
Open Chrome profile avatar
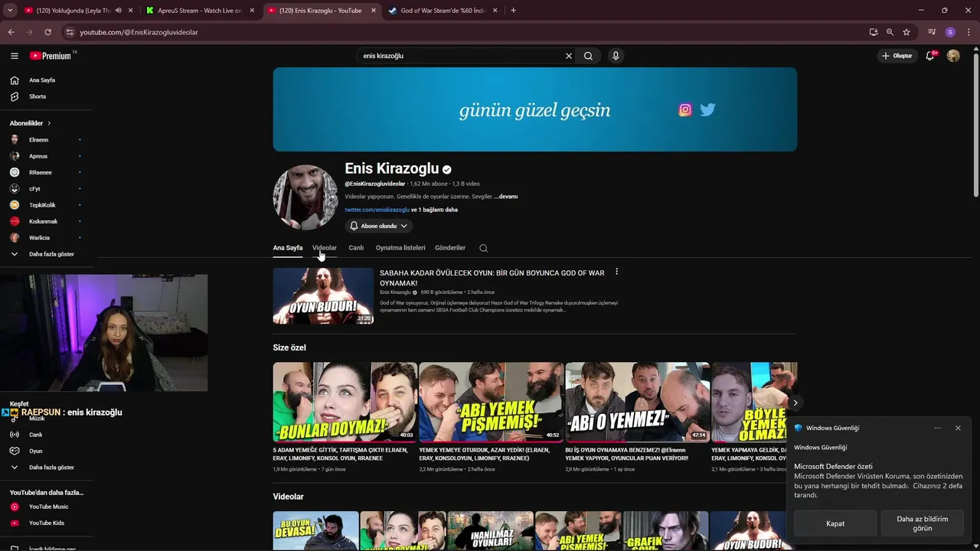950,32
